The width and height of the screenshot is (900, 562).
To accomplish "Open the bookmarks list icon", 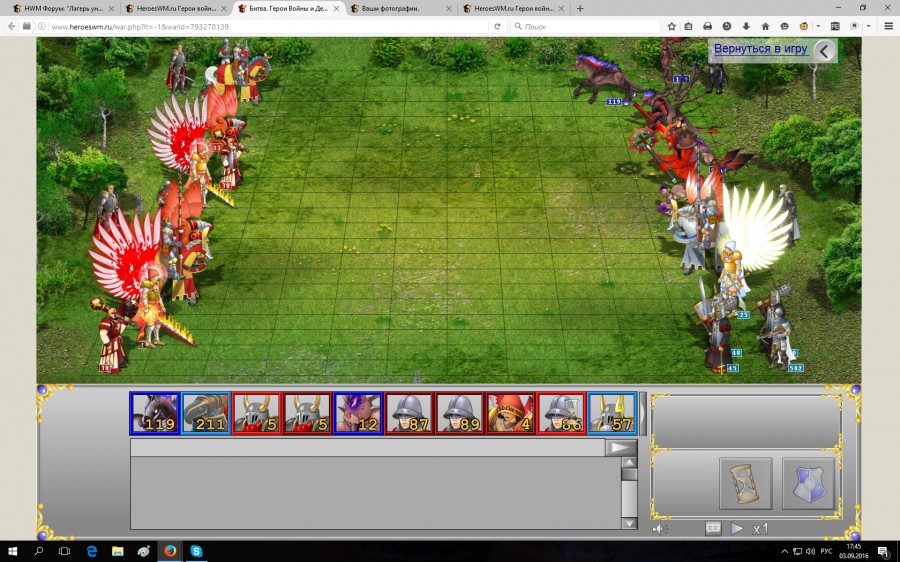I will [x=688, y=26].
